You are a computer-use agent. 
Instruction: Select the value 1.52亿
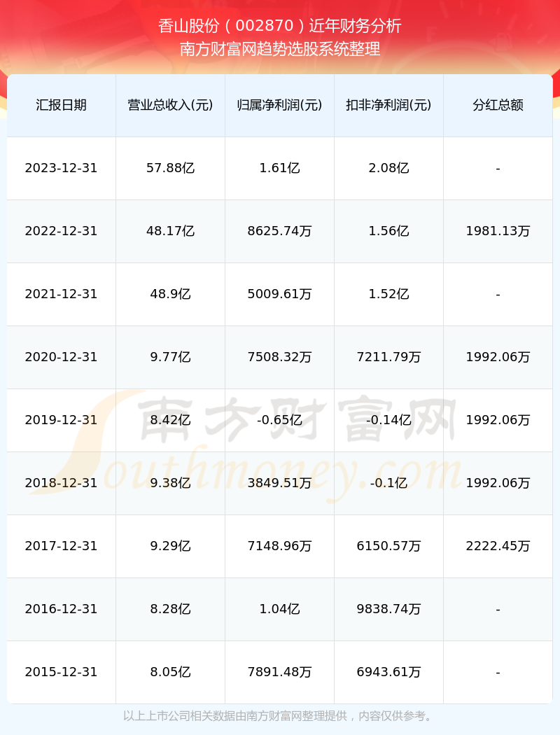coord(389,294)
